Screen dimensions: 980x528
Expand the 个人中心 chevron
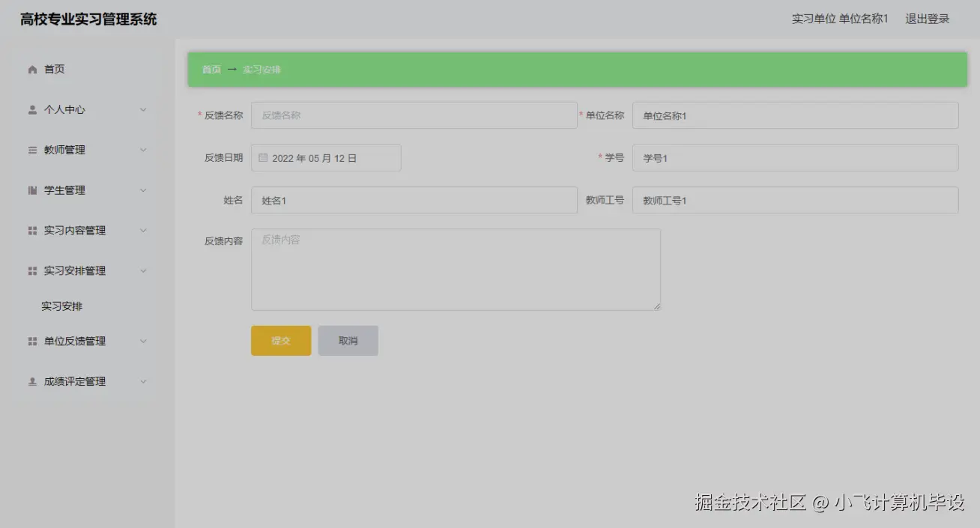(x=143, y=110)
